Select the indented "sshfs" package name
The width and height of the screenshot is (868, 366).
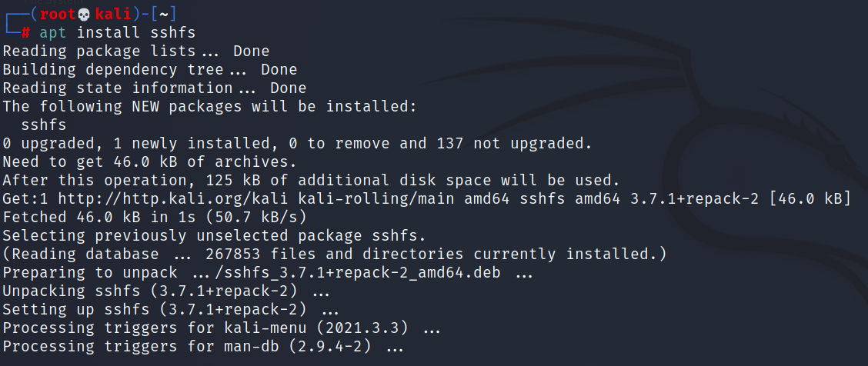click(x=44, y=125)
